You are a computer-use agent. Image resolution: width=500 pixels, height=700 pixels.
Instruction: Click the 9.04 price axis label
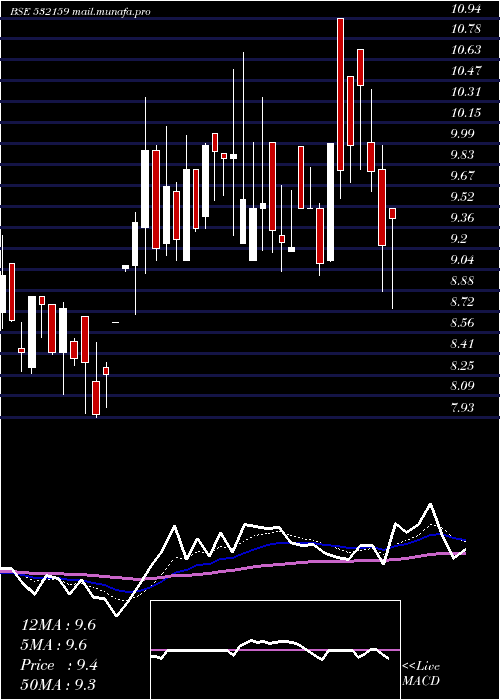coord(462,260)
